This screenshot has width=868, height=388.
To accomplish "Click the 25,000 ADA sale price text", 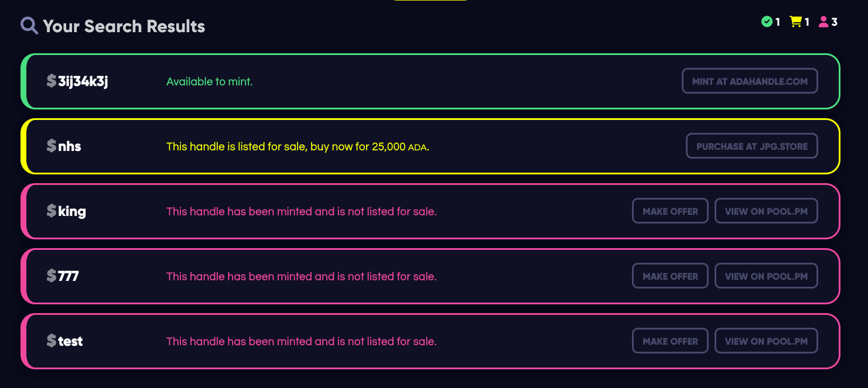I will 399,146.
